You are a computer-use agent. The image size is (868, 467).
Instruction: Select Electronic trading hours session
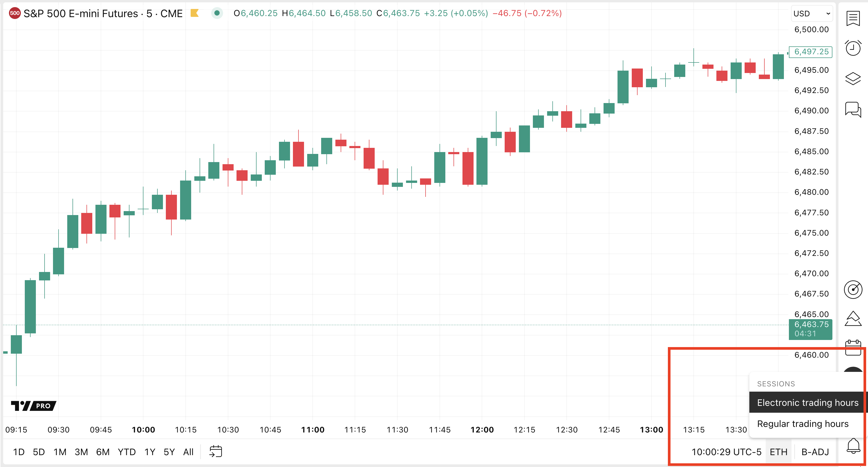point(807,403)
